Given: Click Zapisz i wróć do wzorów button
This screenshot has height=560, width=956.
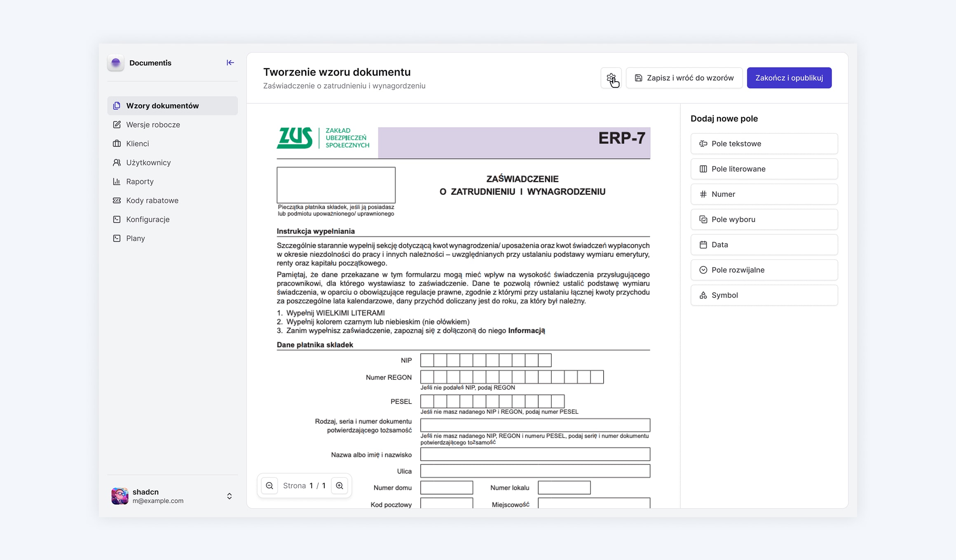Looking at the screenshot, I should [684, 78].
